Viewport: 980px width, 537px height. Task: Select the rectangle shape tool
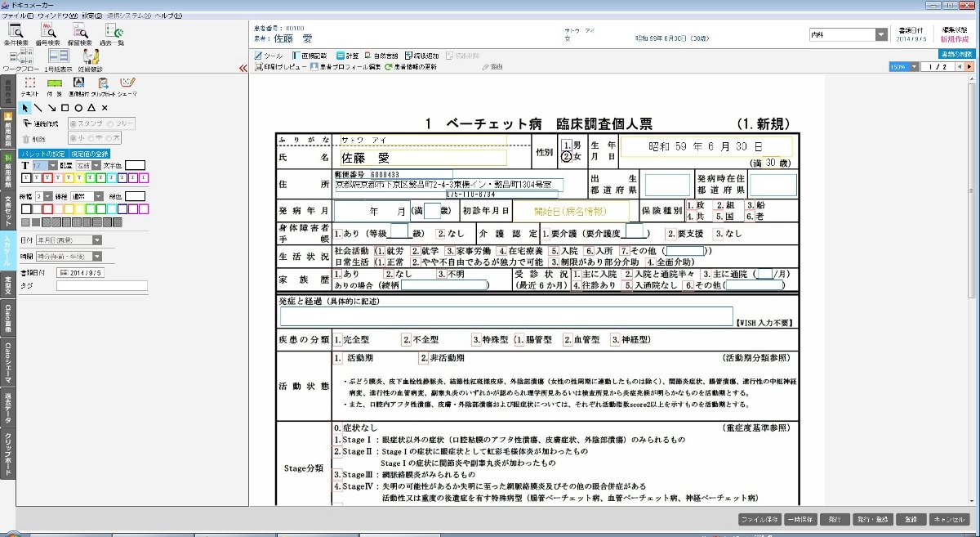click(65, 107)
